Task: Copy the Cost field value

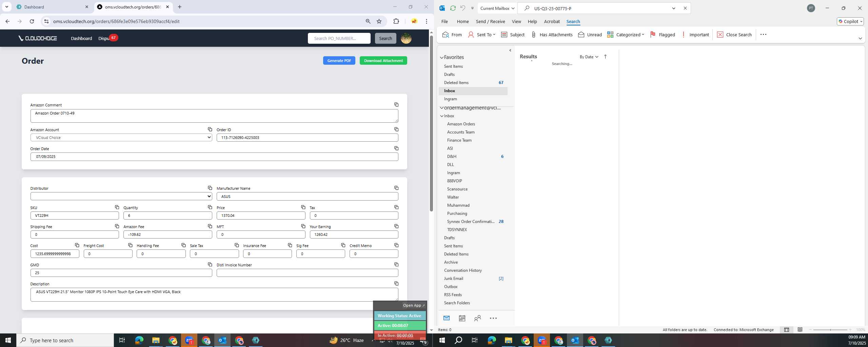Action: point(77,245)
